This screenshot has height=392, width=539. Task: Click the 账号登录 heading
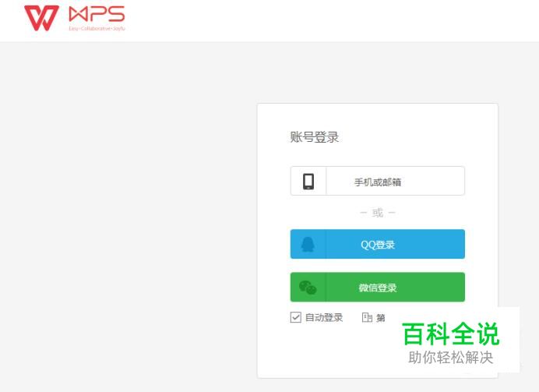pos(315,137)
